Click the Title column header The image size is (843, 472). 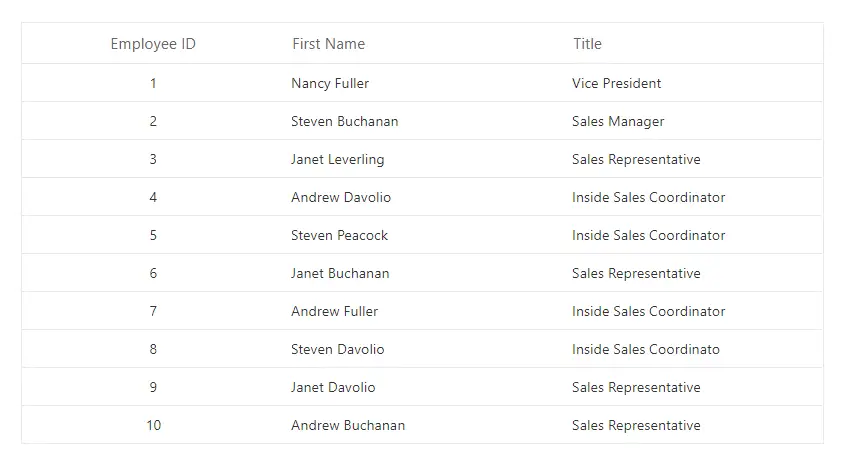click(587, 44)
